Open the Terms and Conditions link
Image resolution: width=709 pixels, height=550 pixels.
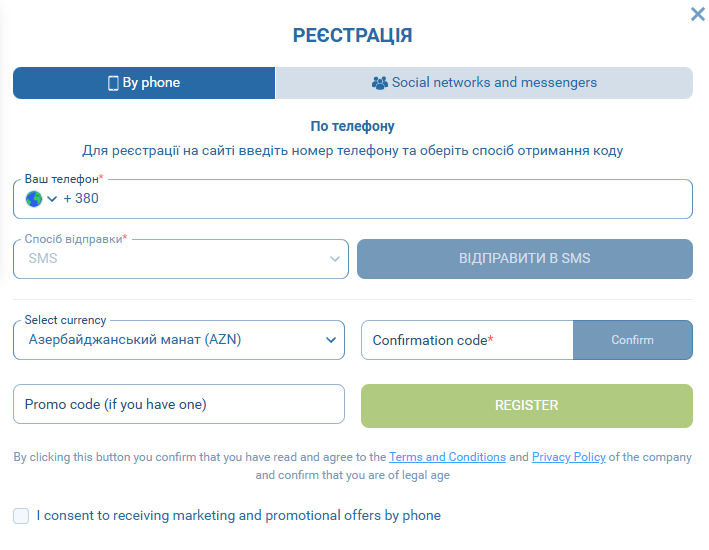pos(447,457)
